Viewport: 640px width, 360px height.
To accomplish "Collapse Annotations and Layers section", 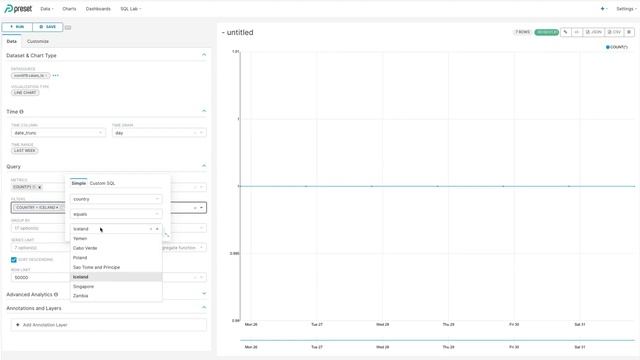I will point(204,307).
